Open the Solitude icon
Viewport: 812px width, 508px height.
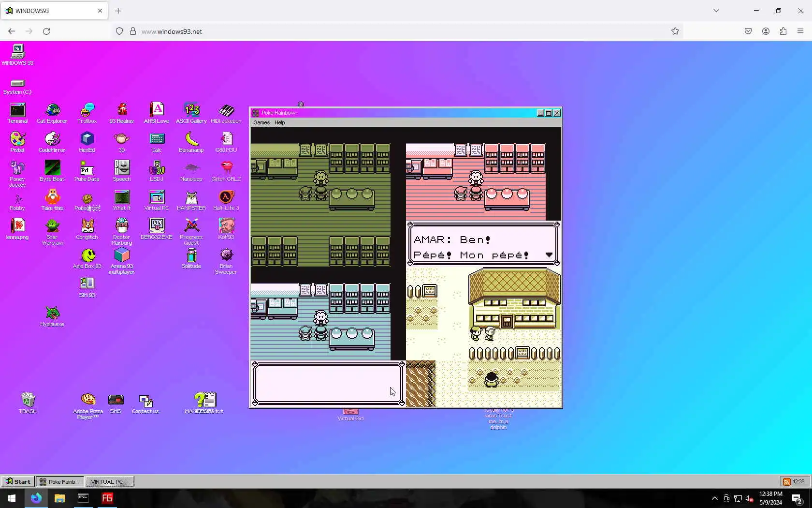pos(191,258)
